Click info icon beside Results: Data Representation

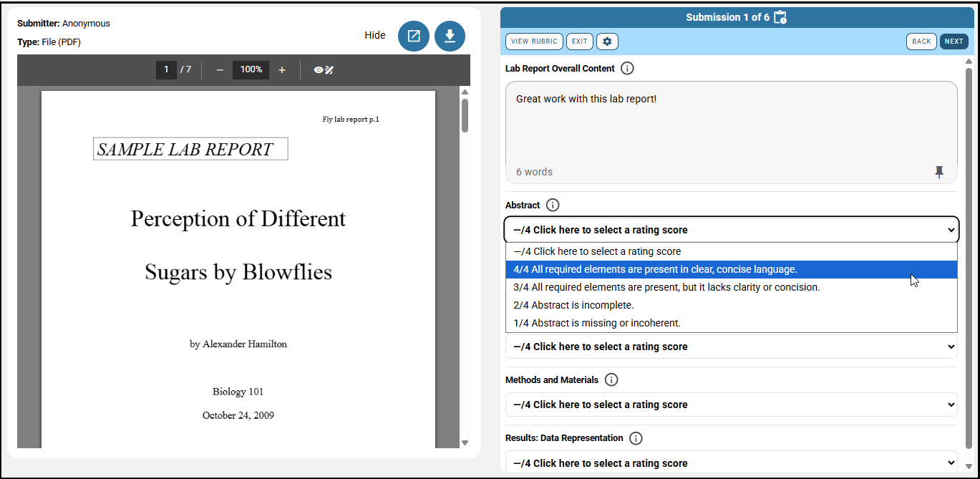point(636,438)
